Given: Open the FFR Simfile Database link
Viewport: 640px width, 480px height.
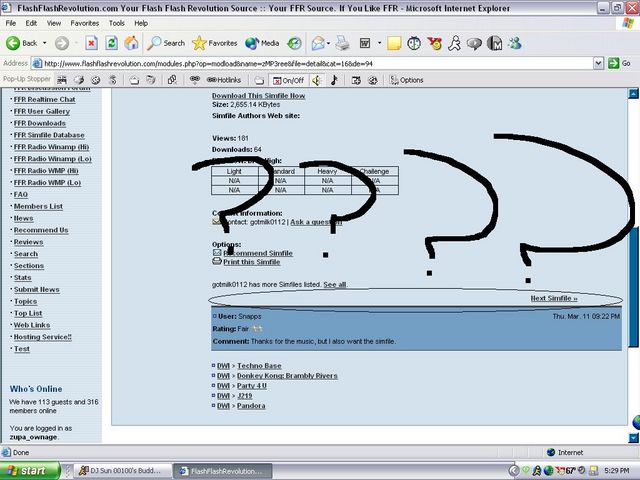Looking at the screenshot, I should (x=49, y=135).
